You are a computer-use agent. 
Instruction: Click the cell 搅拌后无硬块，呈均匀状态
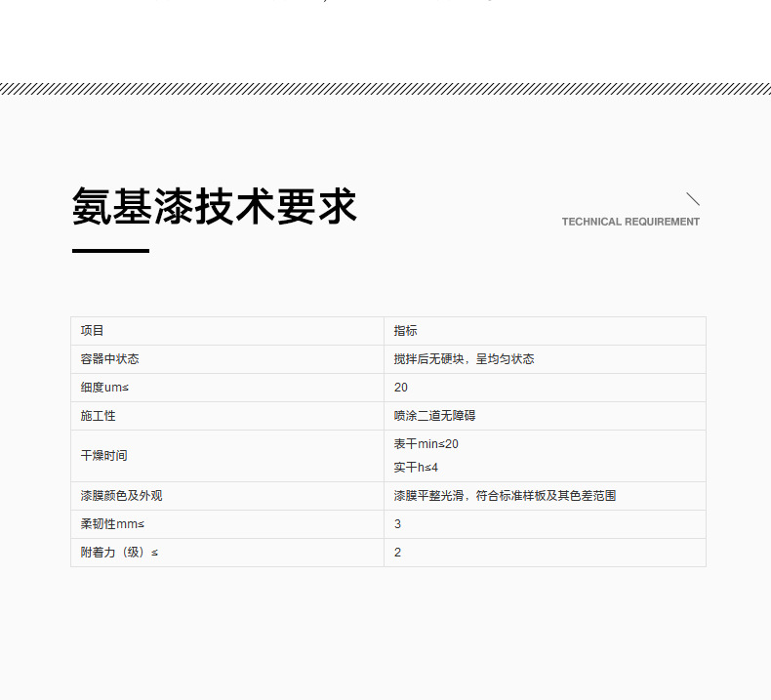pyautogui.click(x=545, y=359)
